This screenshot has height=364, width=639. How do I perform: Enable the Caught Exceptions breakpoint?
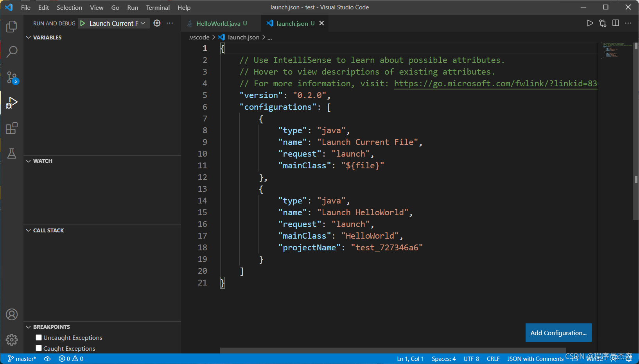(39, 348)
